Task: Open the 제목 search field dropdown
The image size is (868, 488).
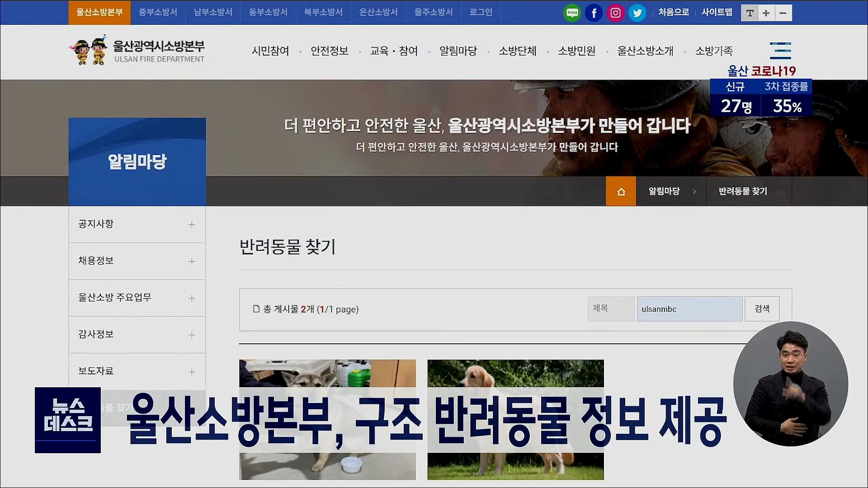Action: pos(611,309)
